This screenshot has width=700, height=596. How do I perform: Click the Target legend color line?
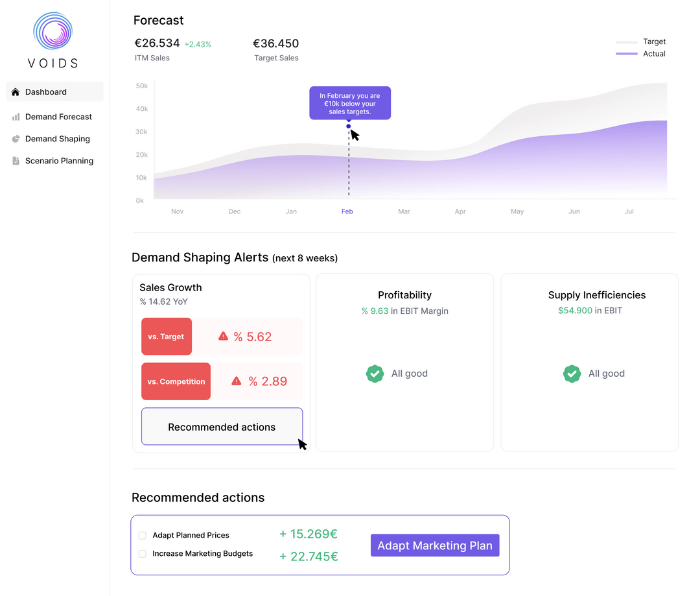pyautogui.click(x=626, y=42)
